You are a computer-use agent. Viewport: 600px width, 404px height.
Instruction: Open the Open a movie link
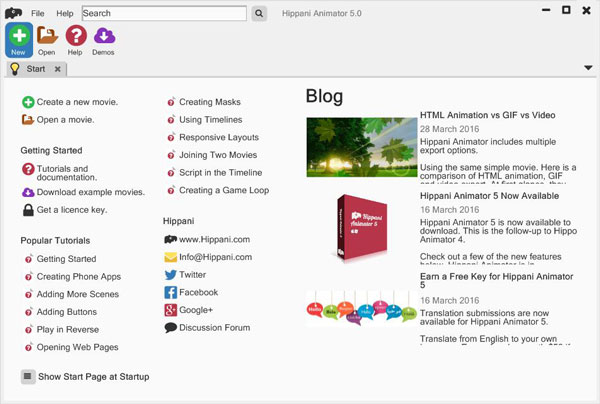pyautogui.click(x=65, y=120)
